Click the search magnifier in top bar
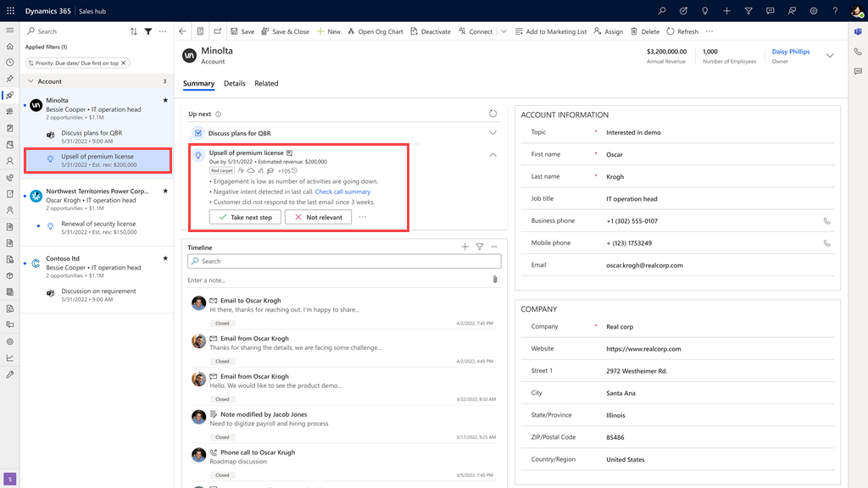The height and width of the screenshot is (488, 868). click(662, 11)
